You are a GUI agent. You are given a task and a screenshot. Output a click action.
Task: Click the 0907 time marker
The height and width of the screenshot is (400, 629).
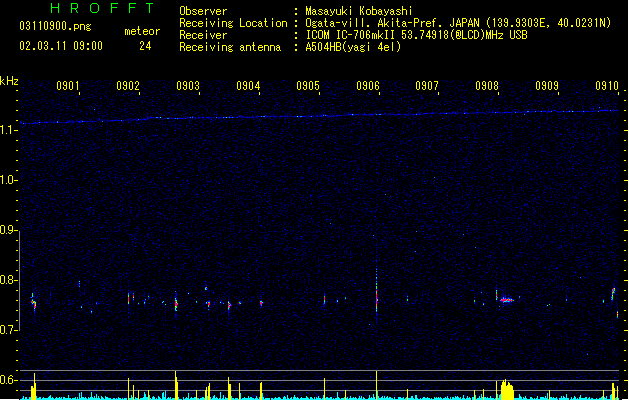[427, 86]
